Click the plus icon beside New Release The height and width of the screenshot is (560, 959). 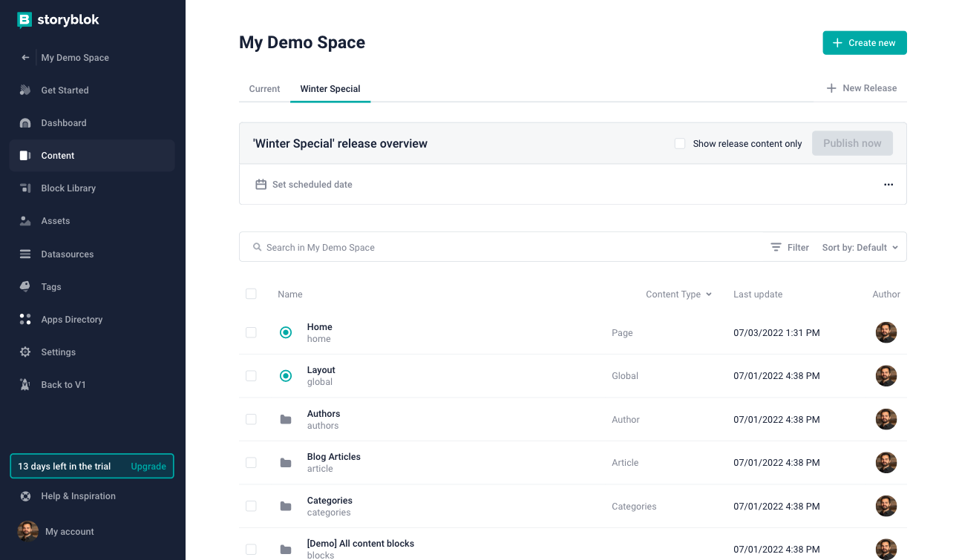point(831,88)
